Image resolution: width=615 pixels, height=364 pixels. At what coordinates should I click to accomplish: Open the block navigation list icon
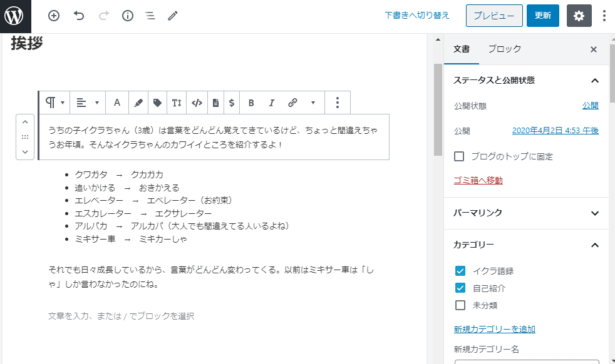[x=150, y=16]
